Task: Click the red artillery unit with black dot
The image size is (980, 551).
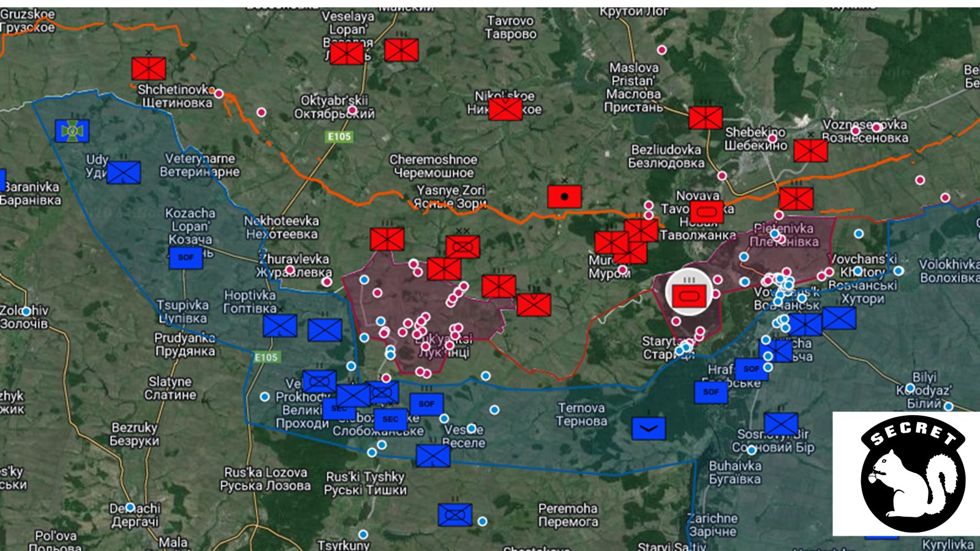Action: 565,197
